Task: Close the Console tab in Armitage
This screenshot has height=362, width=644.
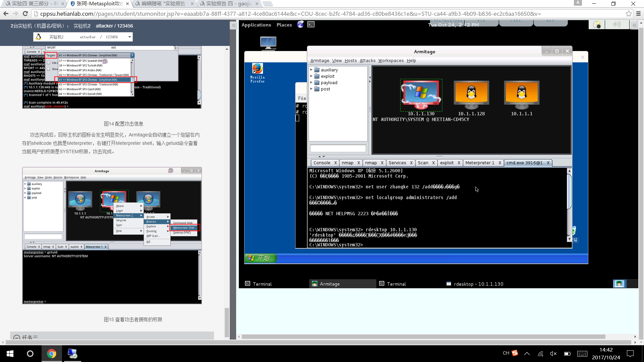Action: (x=335, y=163)
